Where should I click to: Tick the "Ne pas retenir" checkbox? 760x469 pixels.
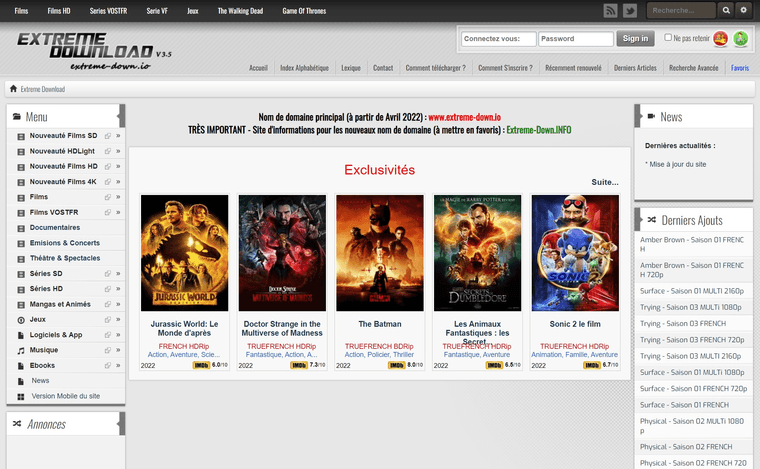[x=668, y=38]
